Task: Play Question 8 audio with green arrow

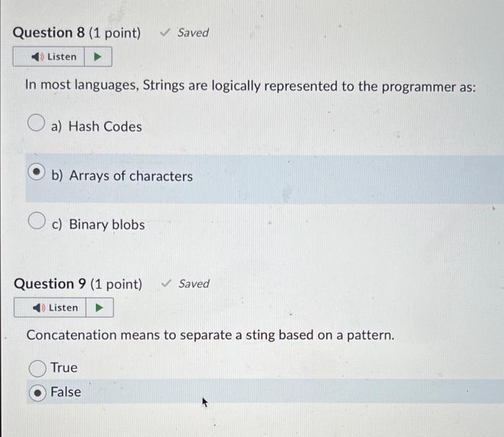Action: tap(98, 57)
